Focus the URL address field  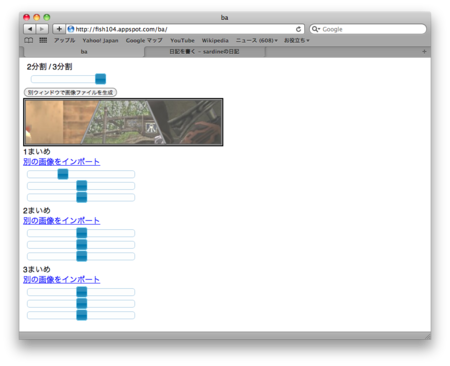pos(184,29)
